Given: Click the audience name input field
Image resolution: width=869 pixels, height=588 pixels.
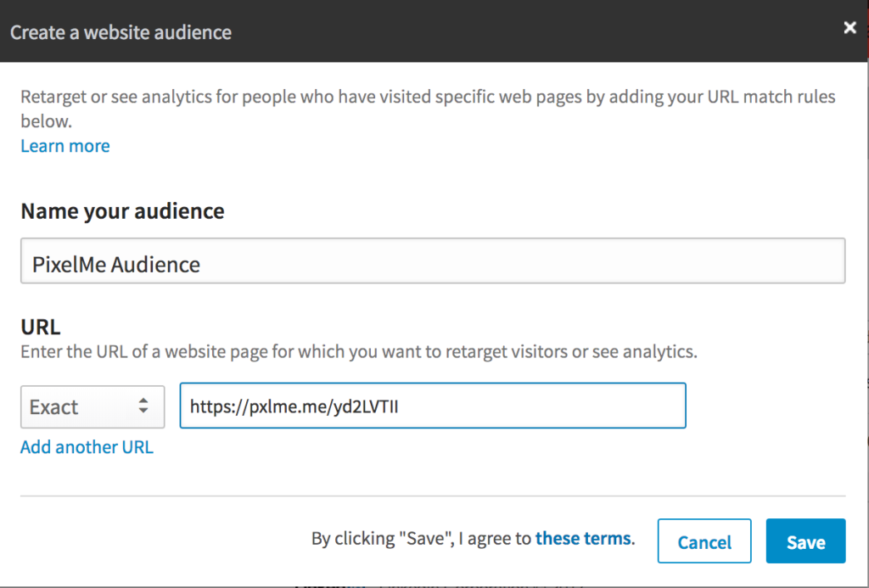Looking at the screenshot, I should (x=433, y=260).
